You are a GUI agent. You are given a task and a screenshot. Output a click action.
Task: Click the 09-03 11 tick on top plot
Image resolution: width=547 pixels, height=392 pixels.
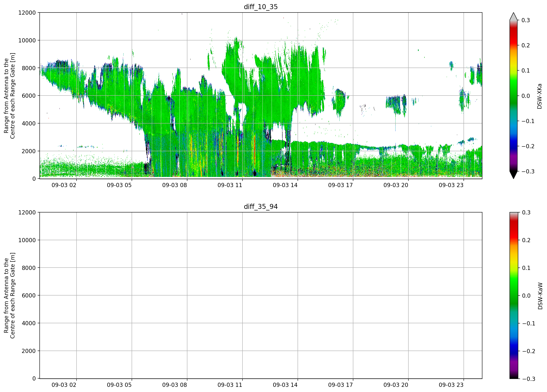click(x=230, y=185)
